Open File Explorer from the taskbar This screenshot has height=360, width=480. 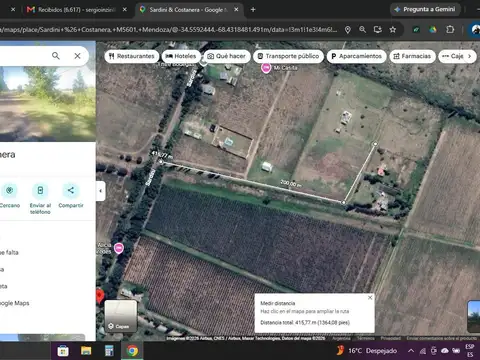[86, 351]
